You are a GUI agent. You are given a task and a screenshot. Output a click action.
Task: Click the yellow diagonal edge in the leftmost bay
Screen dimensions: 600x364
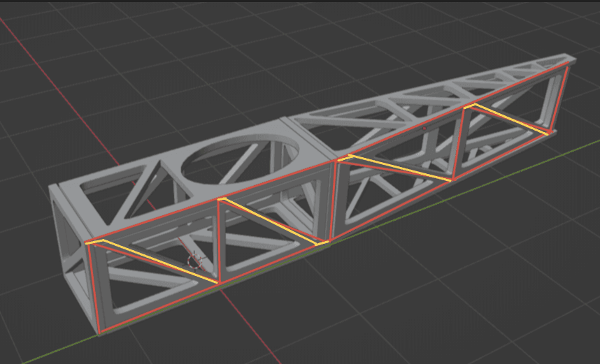click(161, 261)
